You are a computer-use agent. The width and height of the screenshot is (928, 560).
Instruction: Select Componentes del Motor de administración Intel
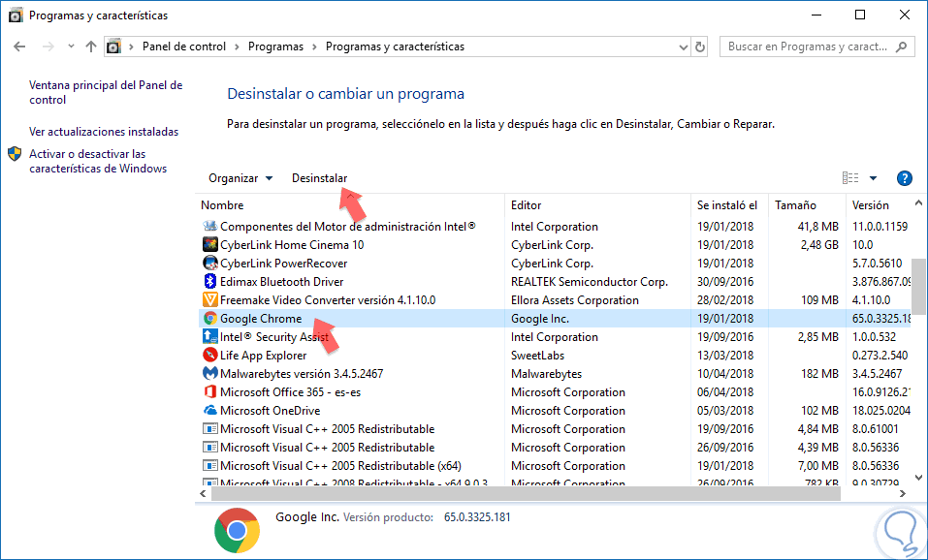pyautogui.click(x=348, y=227)
